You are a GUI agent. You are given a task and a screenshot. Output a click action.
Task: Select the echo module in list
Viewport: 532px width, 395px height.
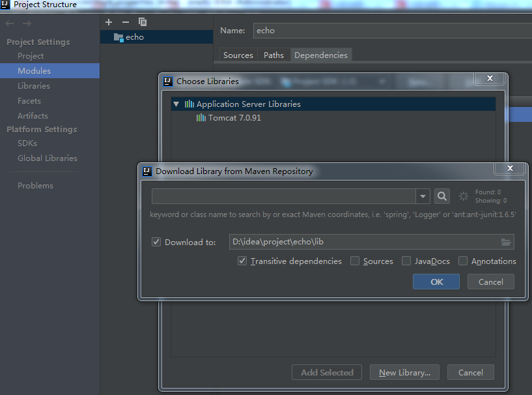coord(156,37)
